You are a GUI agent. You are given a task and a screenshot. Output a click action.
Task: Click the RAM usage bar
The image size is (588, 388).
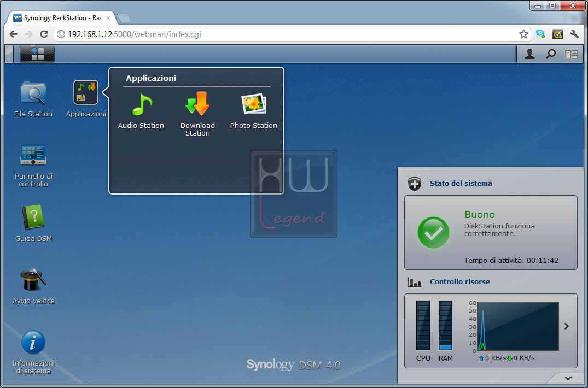(445, 326)
